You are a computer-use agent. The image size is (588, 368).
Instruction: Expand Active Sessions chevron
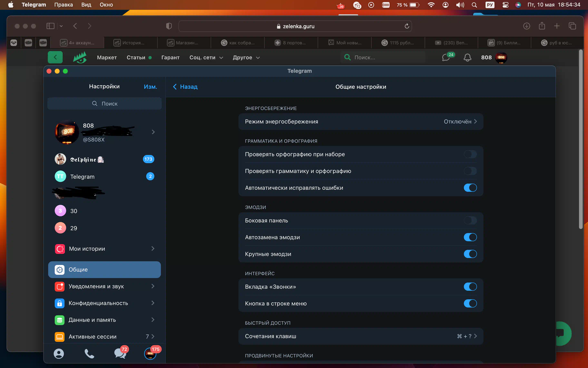(153, 337)
